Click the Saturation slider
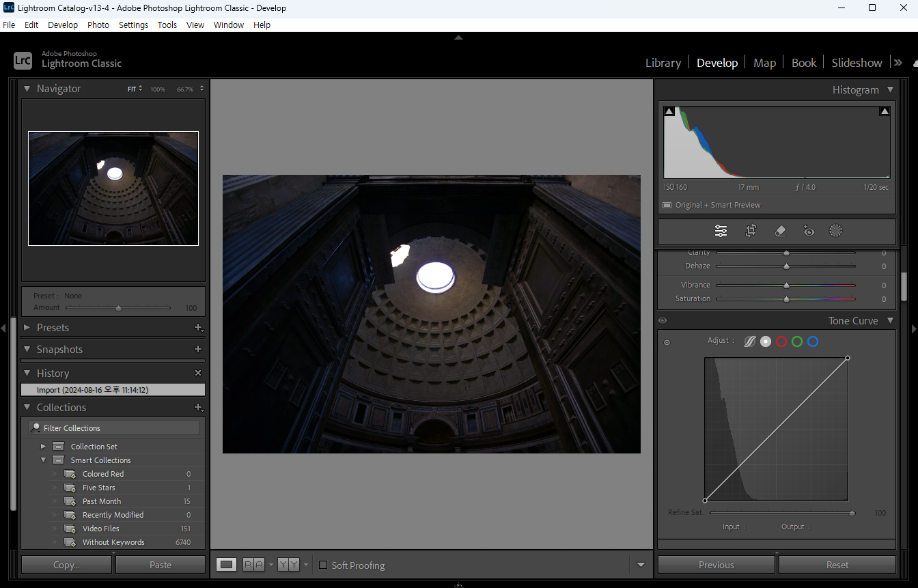This screenshot has width=918, height=588. (785, 299)
